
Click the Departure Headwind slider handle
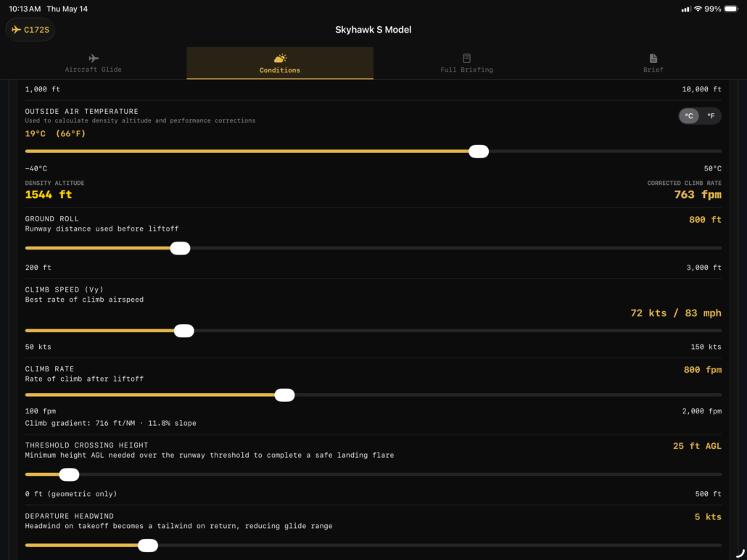(x=148, y=545)
